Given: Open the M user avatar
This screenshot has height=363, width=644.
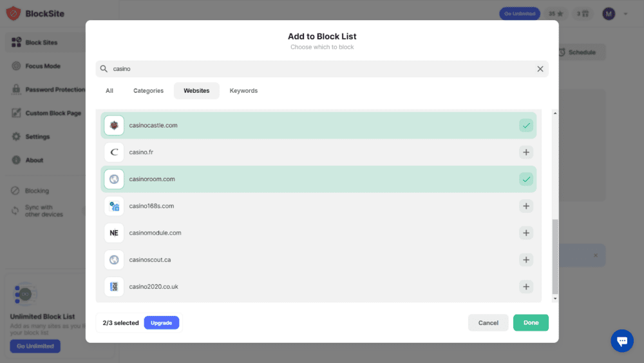Looking at the screenshot, I should pos(609,14).
